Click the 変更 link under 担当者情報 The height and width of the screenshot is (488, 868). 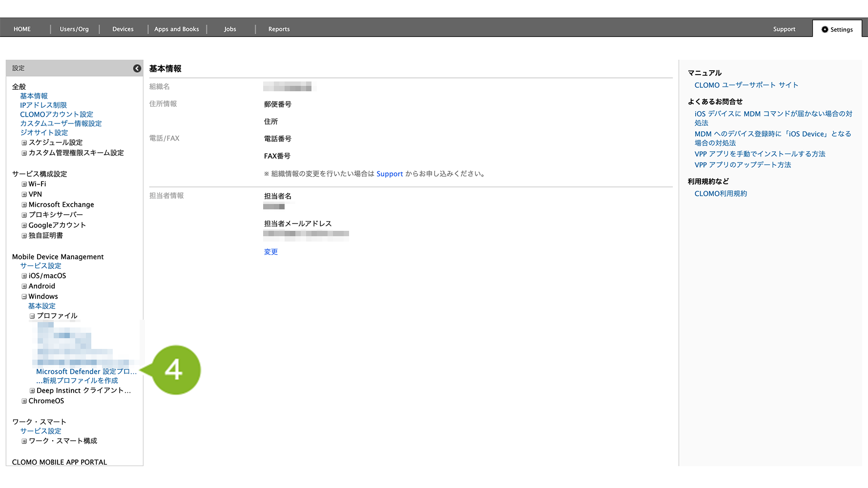(271, 252)
